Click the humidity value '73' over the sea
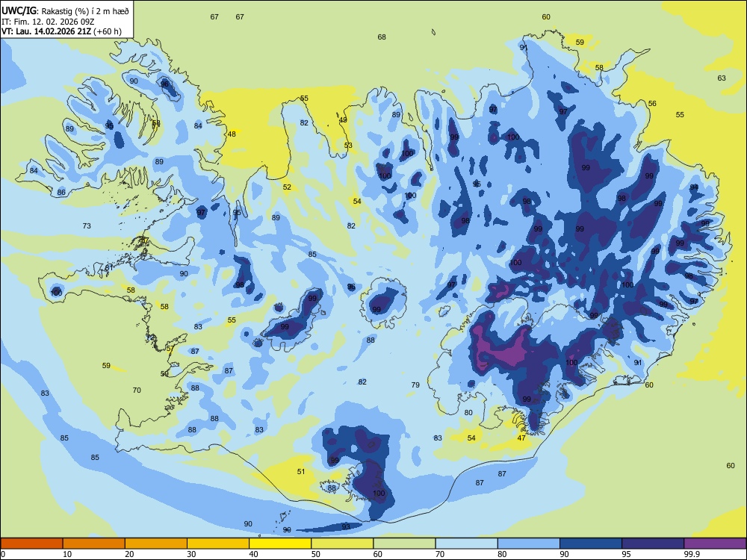 tap(87, 225)
